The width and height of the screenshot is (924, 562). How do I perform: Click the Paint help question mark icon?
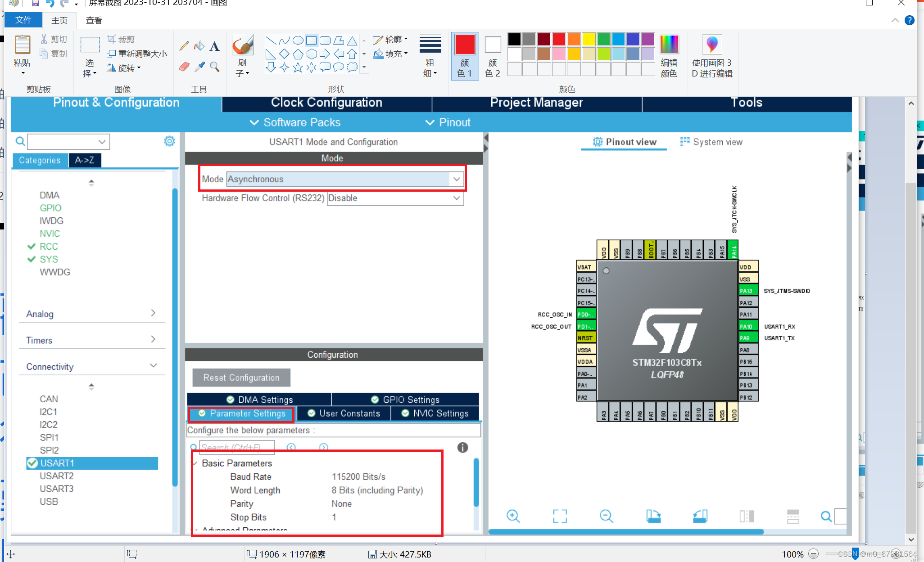[910, 20]
